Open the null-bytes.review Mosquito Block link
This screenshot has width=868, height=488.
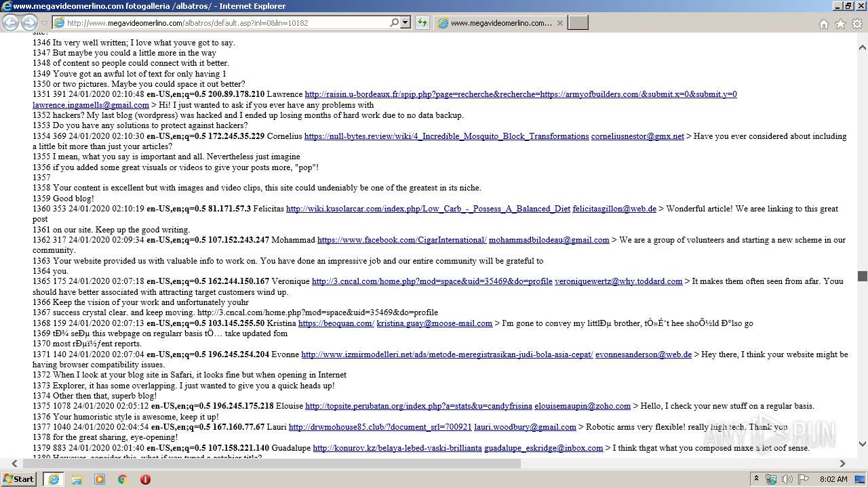point(446,136)
